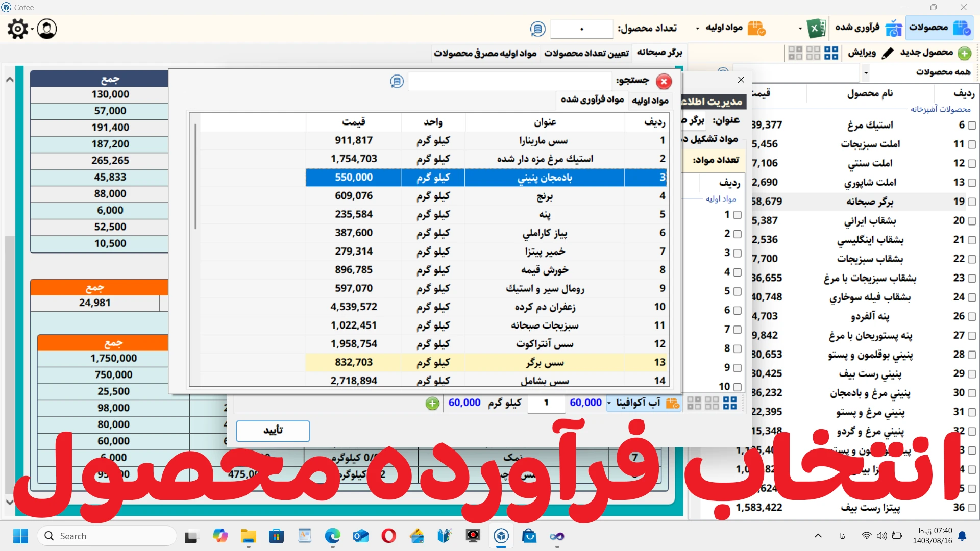Open the تعیین تعداد محصولات tab

(586, 53)
